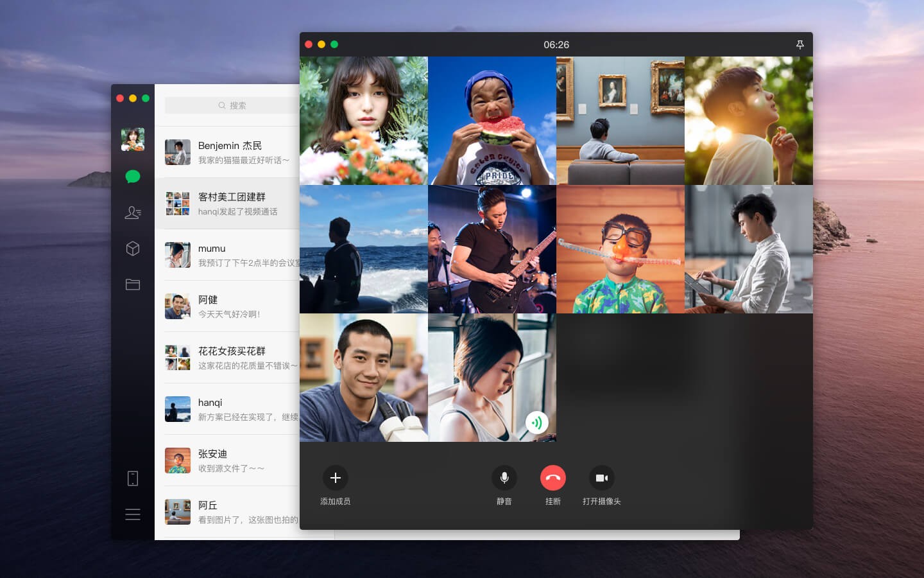
Task: Click 阿丘's avatar in chat list
Action: tap(178, 512)
